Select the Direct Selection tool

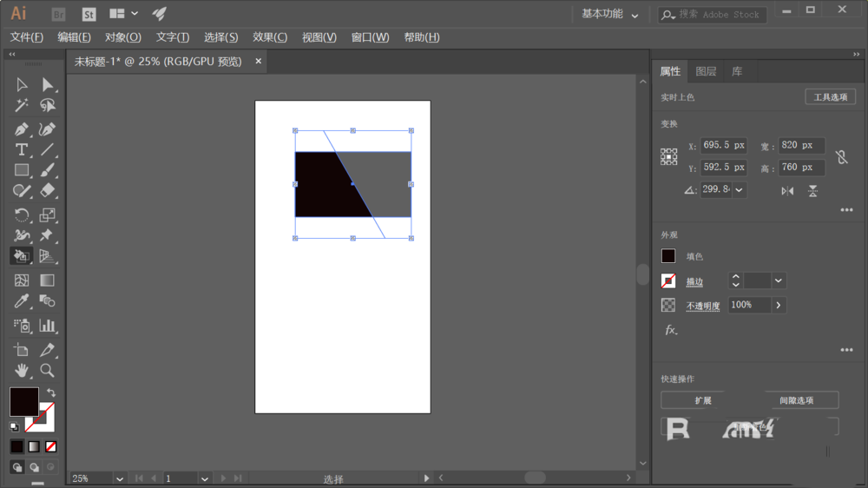pos(47,85)
